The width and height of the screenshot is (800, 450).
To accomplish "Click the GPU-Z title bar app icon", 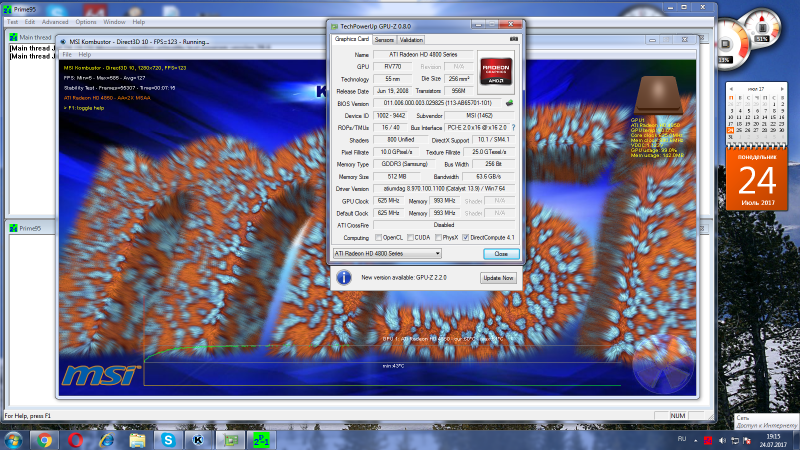I will 335,26.
